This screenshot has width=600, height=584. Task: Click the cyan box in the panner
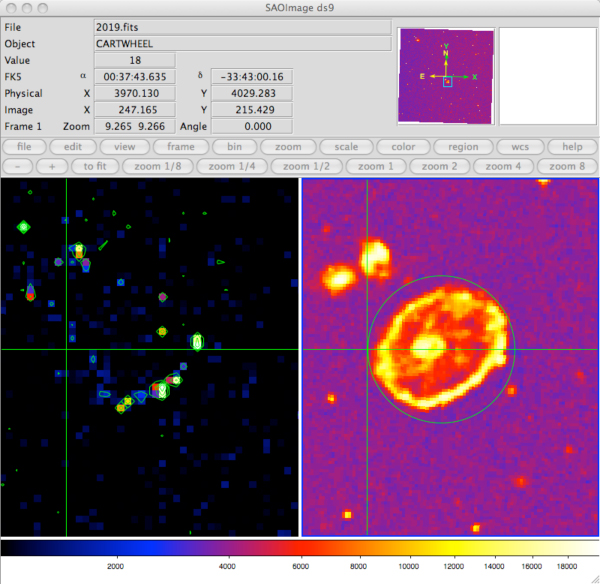tap(447, 82)
